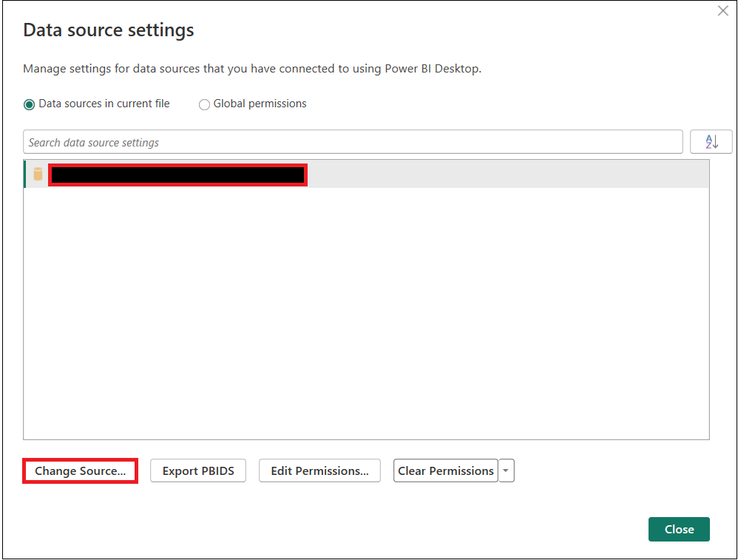Expand the Clear Permissions dropdown arrow

pos(506,470)
